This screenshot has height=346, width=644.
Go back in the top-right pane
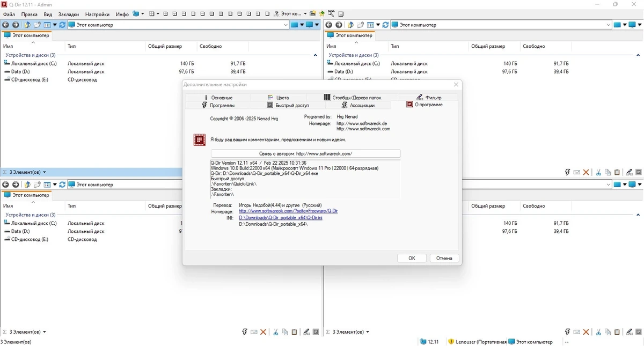click(x=329, y=25)
